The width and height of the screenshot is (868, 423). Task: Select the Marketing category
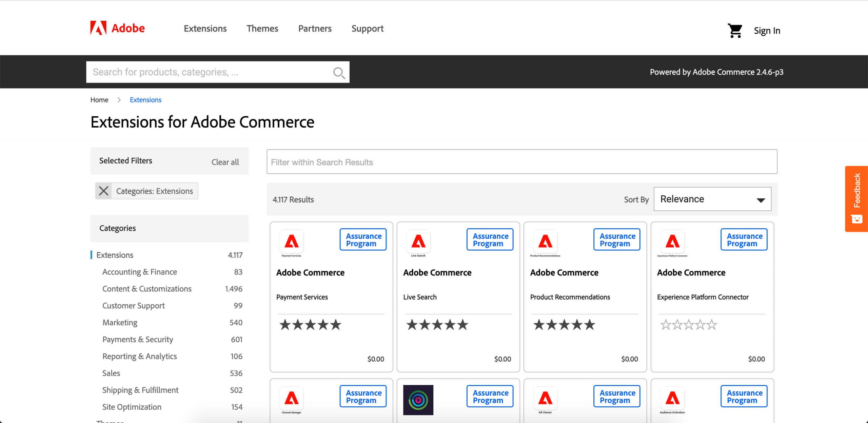click(120, 323)
